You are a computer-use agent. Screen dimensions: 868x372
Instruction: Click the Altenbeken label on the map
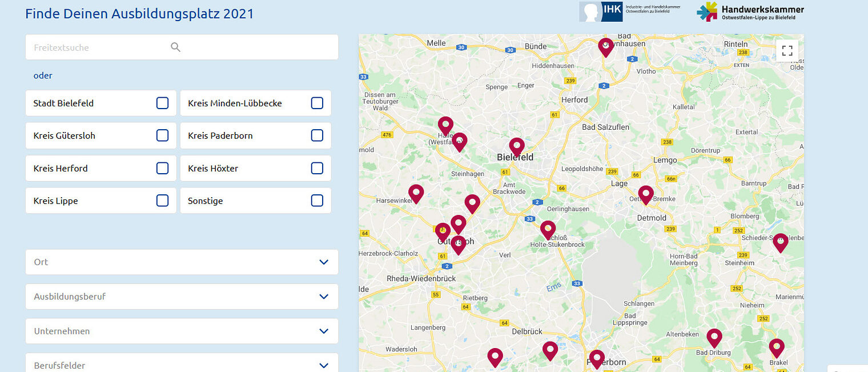682,333
